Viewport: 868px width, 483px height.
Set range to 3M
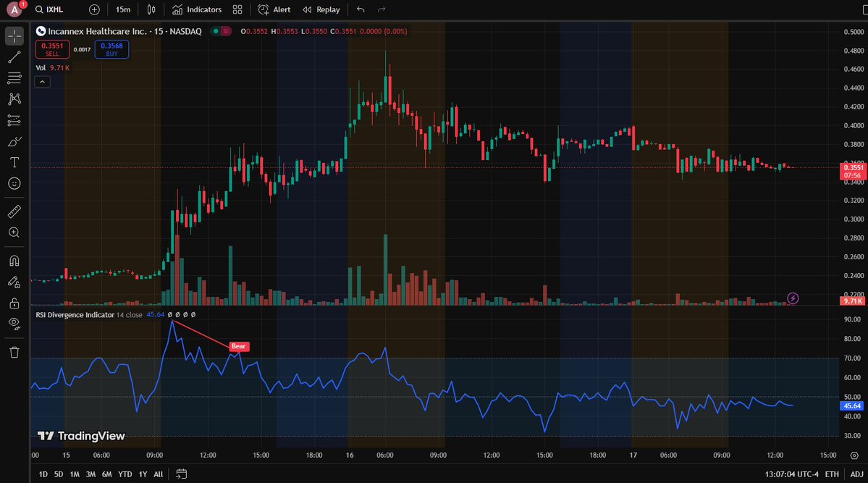point(90,474)
